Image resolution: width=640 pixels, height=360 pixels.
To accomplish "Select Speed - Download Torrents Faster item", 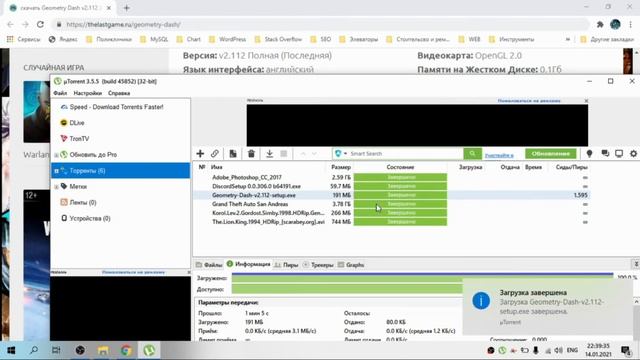I will click(x=116, y=107).
